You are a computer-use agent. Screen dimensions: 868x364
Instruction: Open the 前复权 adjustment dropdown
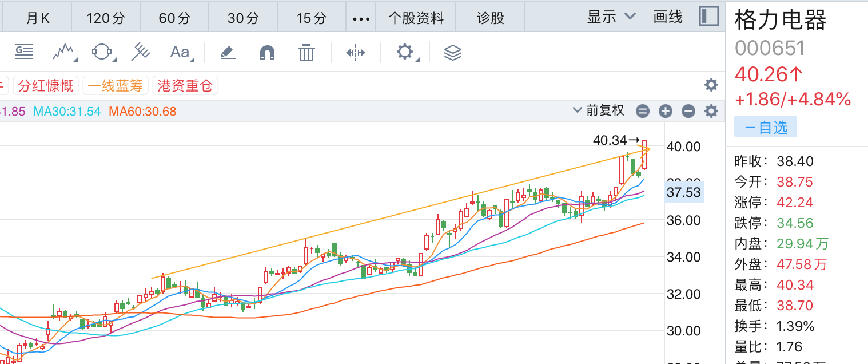click(x=599, y=110)
